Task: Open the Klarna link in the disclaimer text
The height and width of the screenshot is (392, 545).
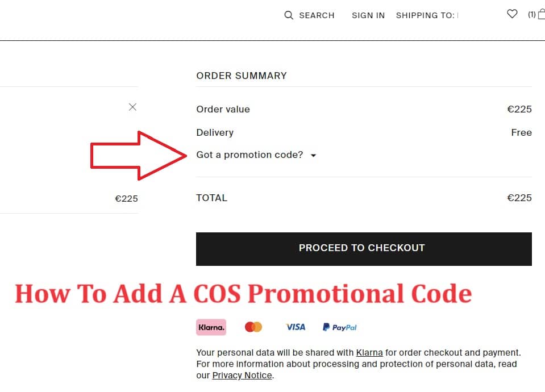Action: [x=369, y=352]
